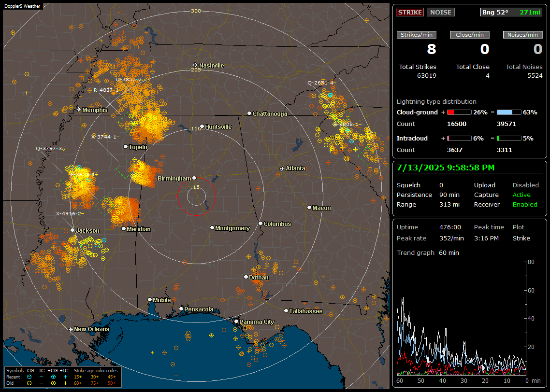Click the New Orleans airport marker
This screenshot has height=392, width=550.
point(71,329)
